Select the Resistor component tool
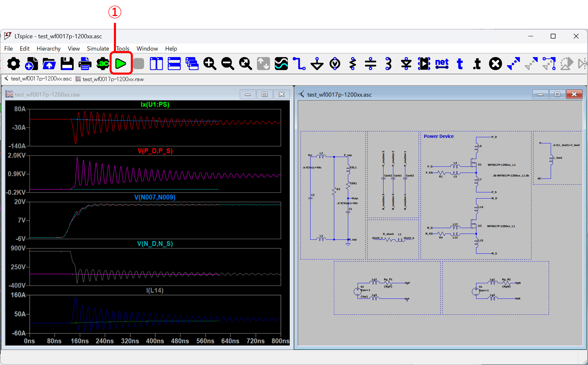The height and width of the screenshot is (365, 588). pos(353,64)
